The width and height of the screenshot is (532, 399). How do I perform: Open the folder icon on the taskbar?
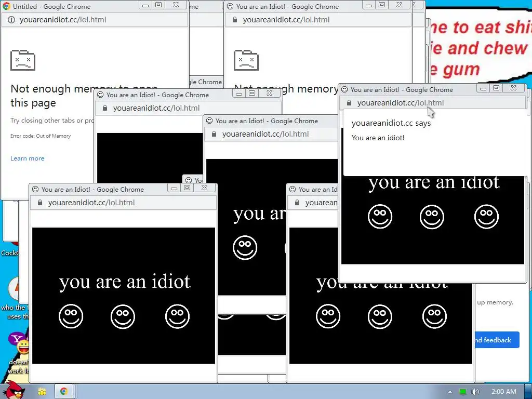42,392
